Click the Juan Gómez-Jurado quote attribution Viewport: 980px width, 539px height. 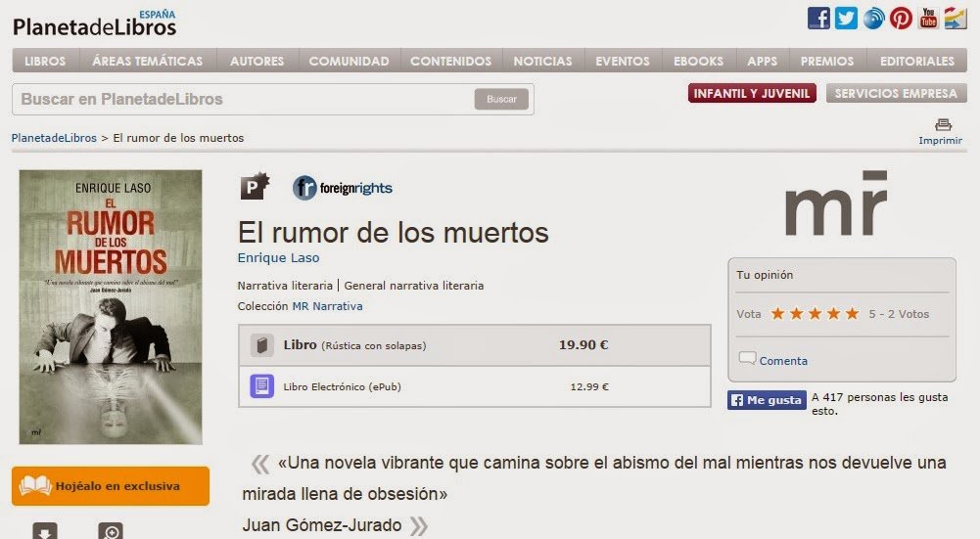[x=322, y=525]
